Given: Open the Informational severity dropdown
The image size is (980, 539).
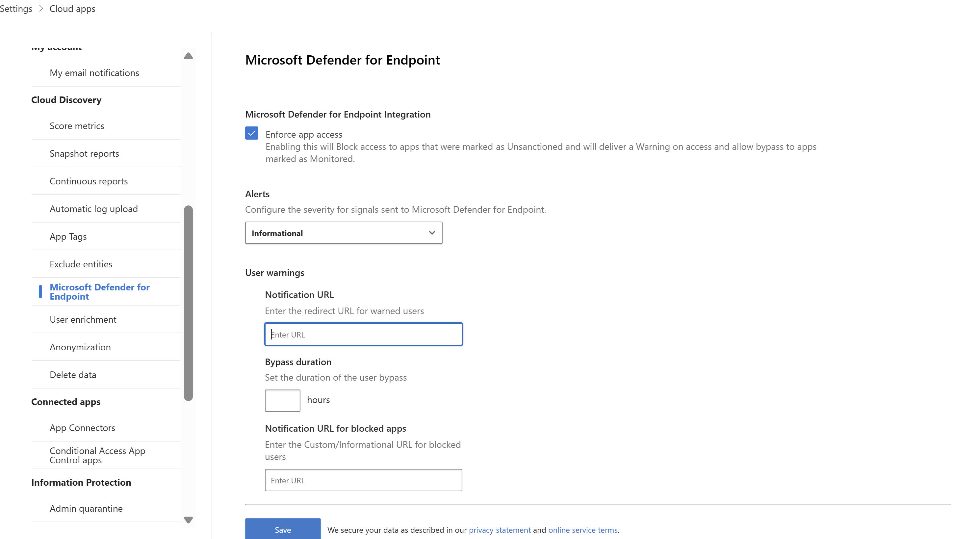Looking at the screenshot, I should (x=343, y=233).
